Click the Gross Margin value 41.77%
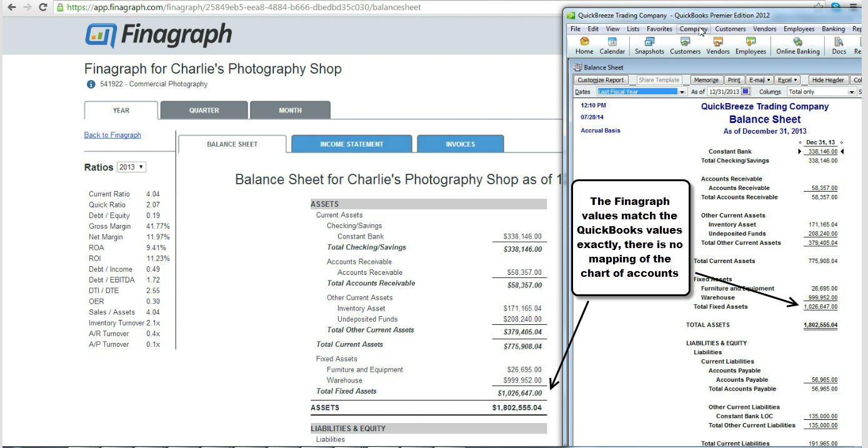Image resolution: width=868 pixels, height=448 pixels. point(158,226)
